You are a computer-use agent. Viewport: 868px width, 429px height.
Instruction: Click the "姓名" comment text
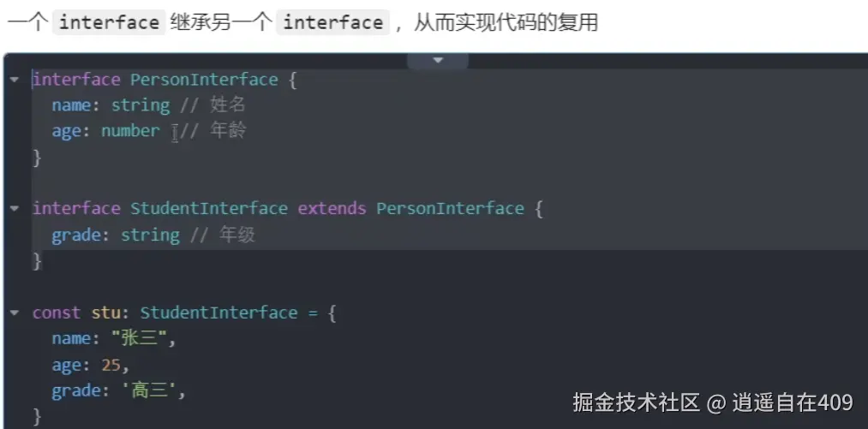(x=228, y=105)
